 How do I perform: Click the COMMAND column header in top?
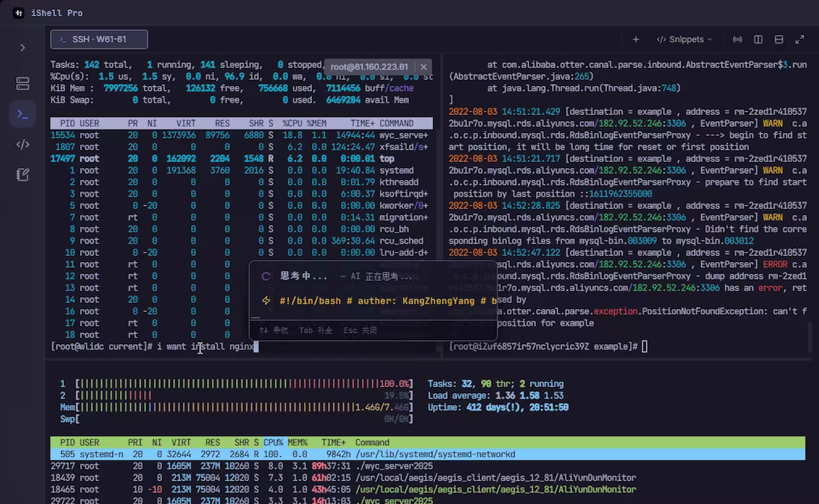point(396,124)
